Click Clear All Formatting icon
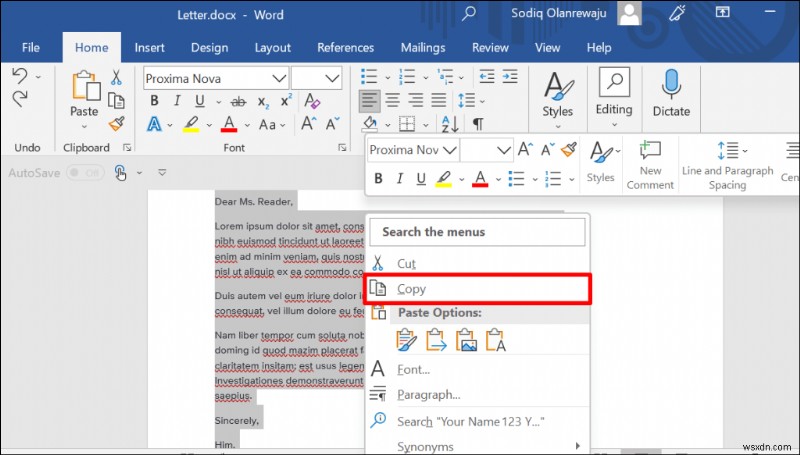Viewport: 800px width, 455px height. coord(312,100)
